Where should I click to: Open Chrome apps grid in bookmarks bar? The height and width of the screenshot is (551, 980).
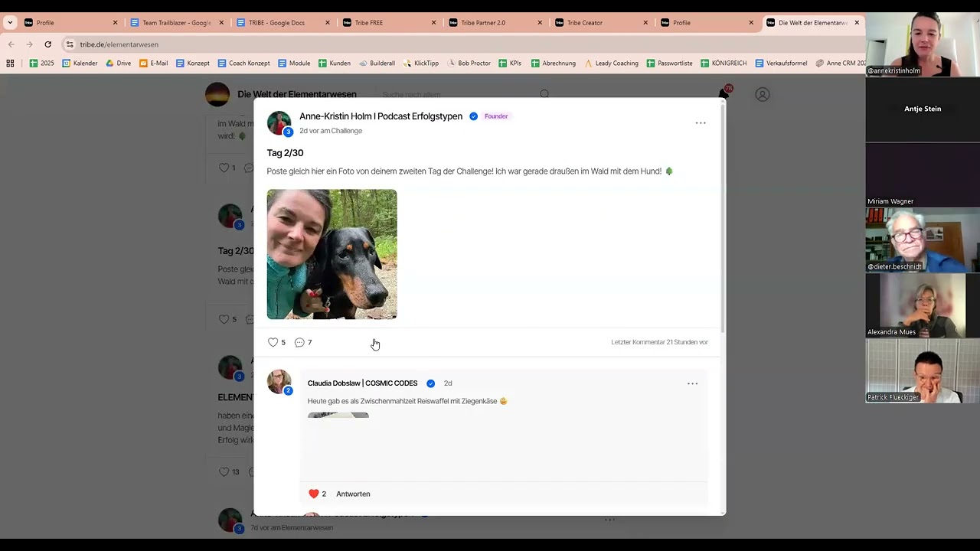pos(10,63)
